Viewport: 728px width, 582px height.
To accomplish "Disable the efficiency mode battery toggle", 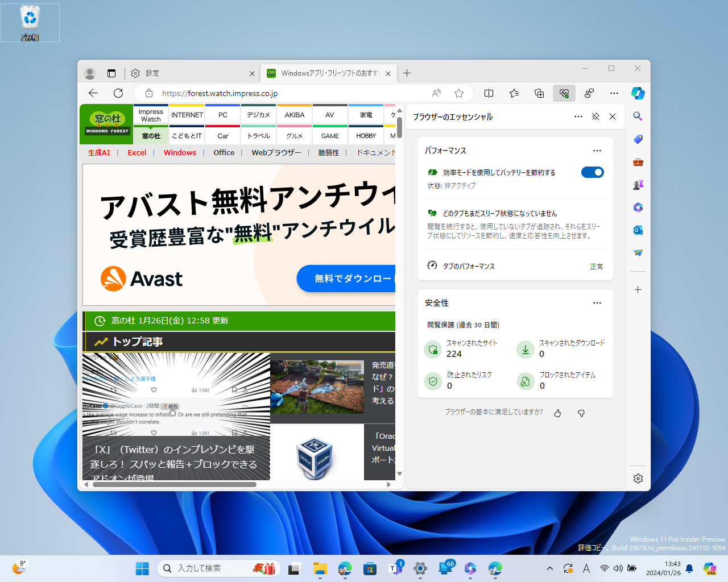I will point(593,172).
